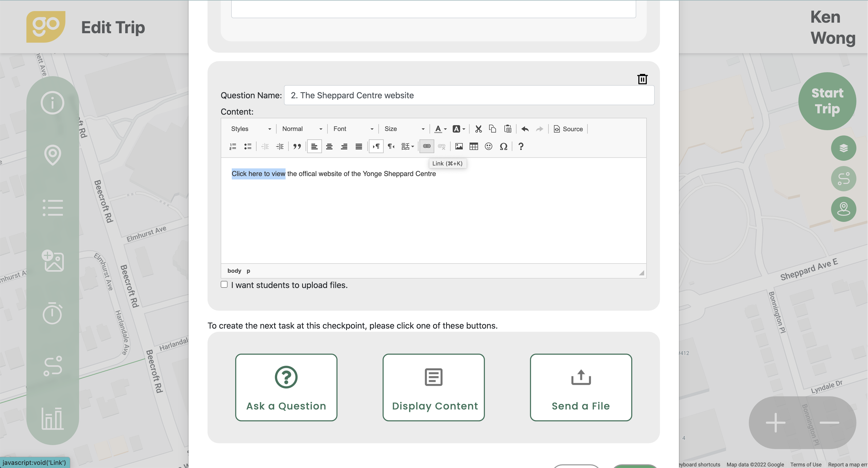Open the checklist sidebar item
This screenshot has width=868, height=468.
pos(52,207)
